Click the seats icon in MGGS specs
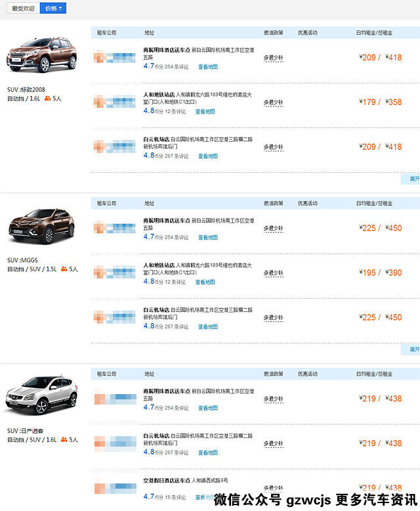This screenshot has height=511, width=420. pos(64,269)
